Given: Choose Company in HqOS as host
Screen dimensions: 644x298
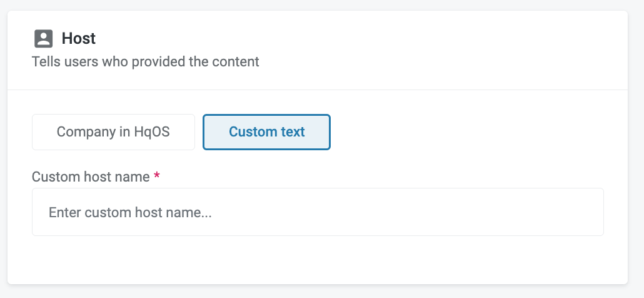Looking at the screenshot, I should (x=113, y=132).
